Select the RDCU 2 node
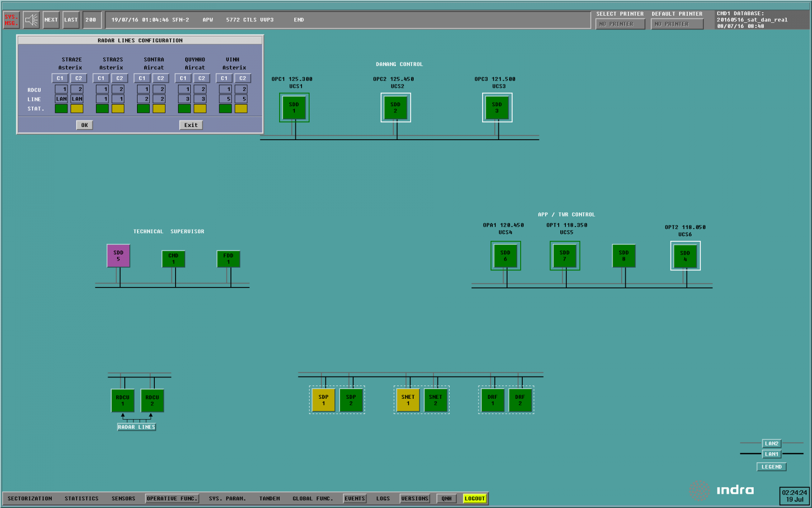 pos(152,400)
